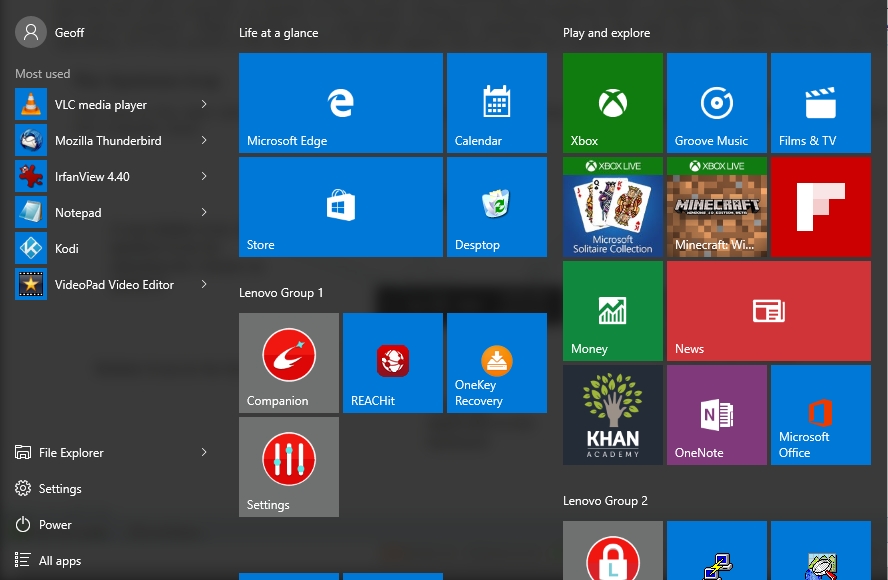Screen dimensions: 888x580
Task: Open Kodi from Most used list
Action: coord(66,249)
